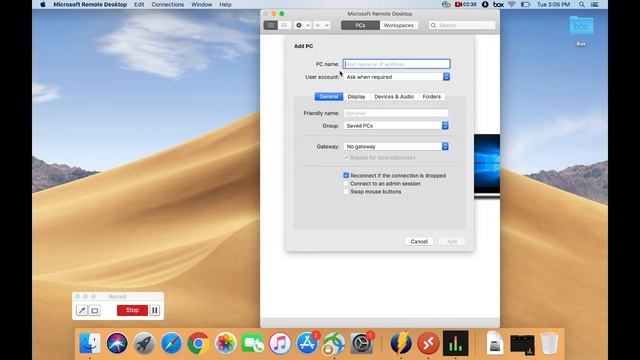
Task: Open System Preferences from the Dock
Action: (x=361, y=343)
